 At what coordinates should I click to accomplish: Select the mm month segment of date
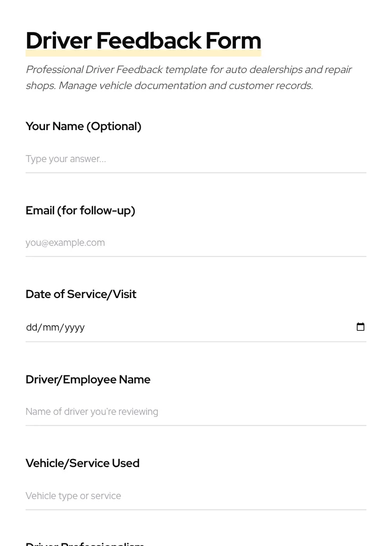click(x=51, y=327)
